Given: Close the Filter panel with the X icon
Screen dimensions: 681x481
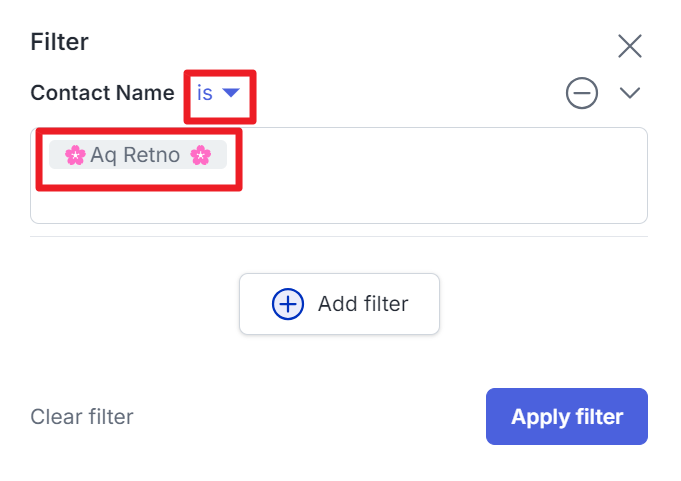Looking at the screenshot, I should (x=629, y=46).
